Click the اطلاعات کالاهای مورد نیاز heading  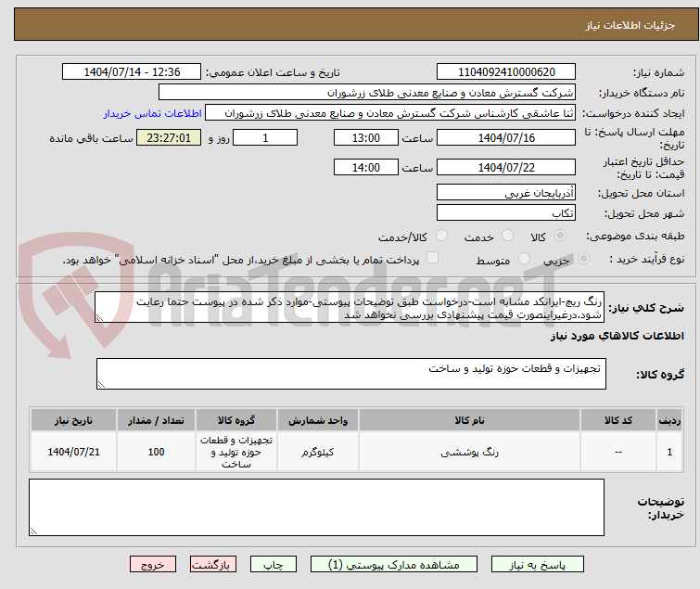coord(617,336)
